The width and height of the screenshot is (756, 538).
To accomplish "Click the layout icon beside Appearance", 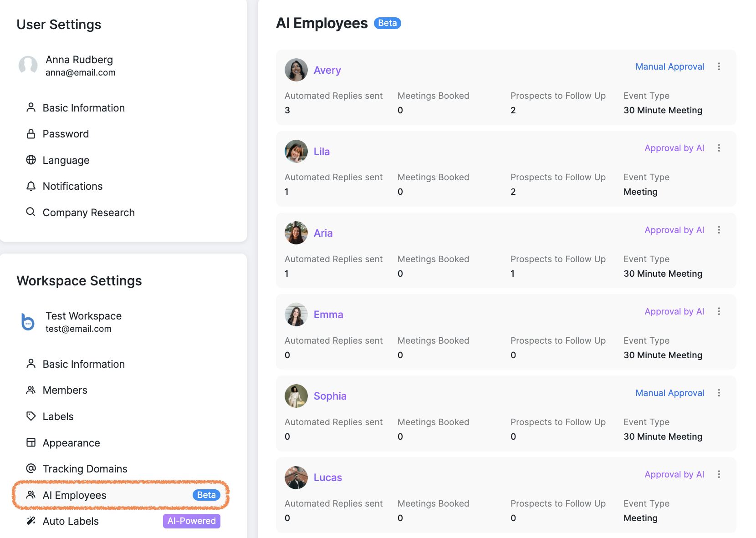I will coord(31,442).
